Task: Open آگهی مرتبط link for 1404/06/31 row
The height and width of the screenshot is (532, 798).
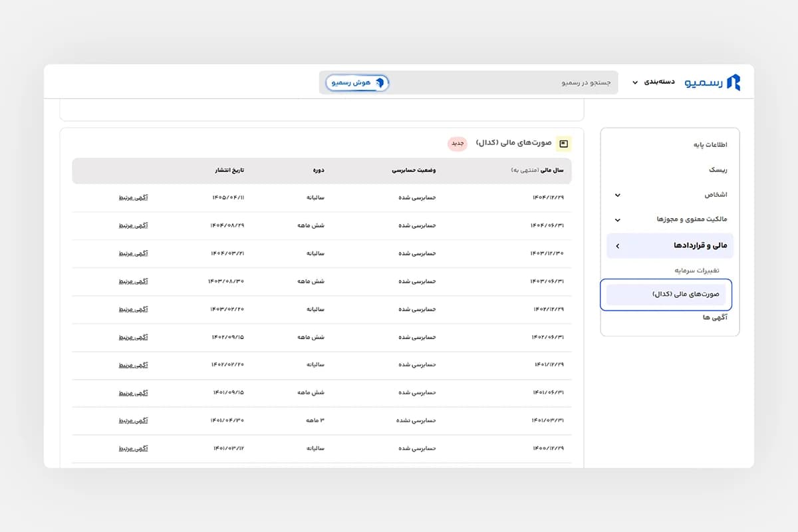Action: [x=133, y=225]
